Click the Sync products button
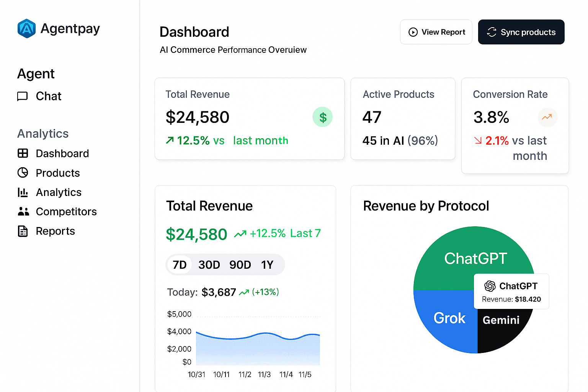588x392 pixels. [x=521, y=32]
